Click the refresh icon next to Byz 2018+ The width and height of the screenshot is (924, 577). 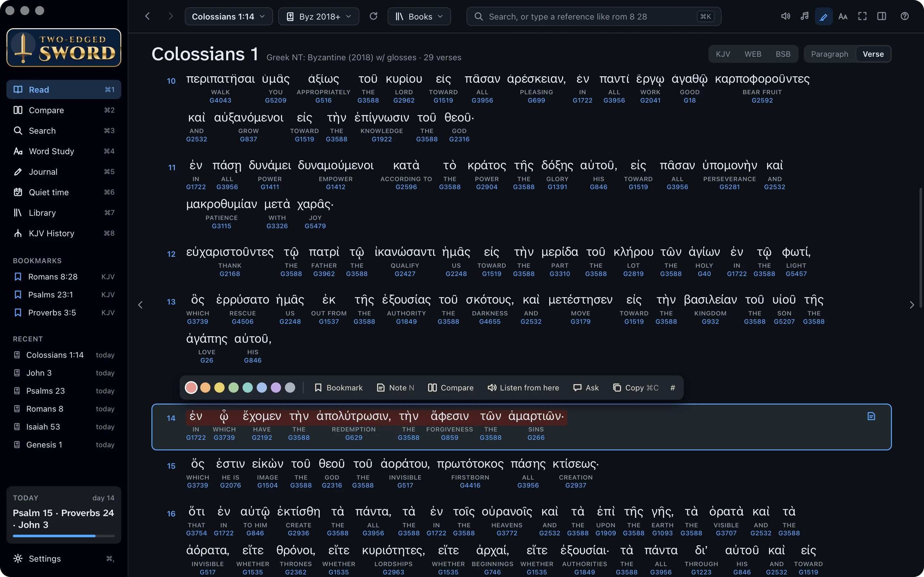click(373, 16)
